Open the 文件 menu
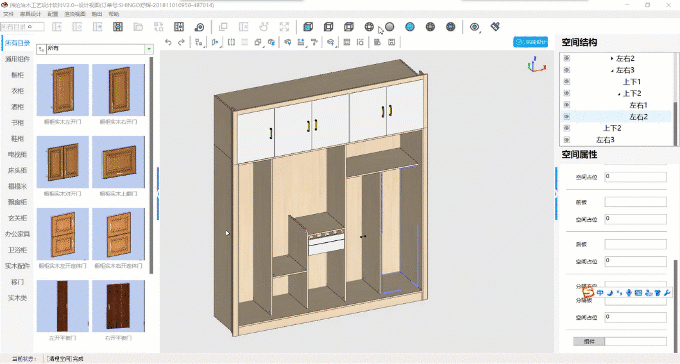Image resolution: width=680 pixels, height=364 pixels. click(8, 14)
